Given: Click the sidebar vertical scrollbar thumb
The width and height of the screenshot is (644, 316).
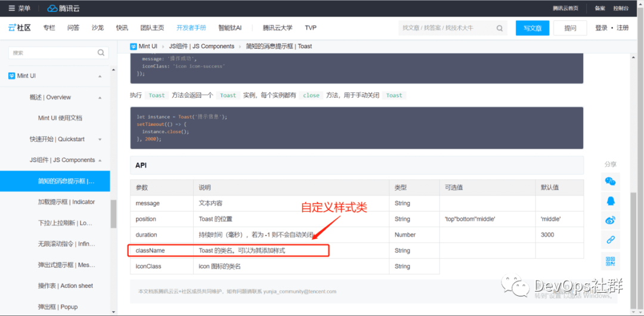Looking at the screenshot, I should (x=113, y=213).
